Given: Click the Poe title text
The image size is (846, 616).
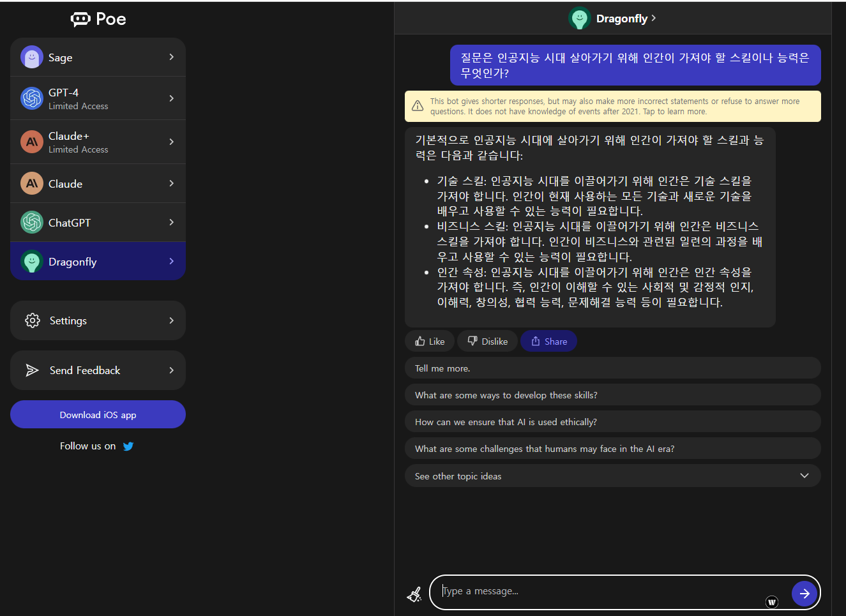Looking at the screenshot, I should click(x=111, y=19).
